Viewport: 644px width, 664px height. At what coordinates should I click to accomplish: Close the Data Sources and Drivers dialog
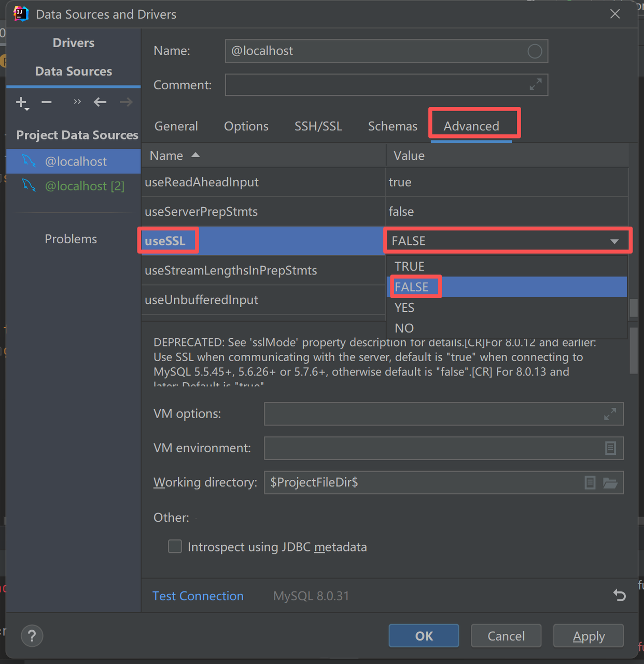[615, 14]
